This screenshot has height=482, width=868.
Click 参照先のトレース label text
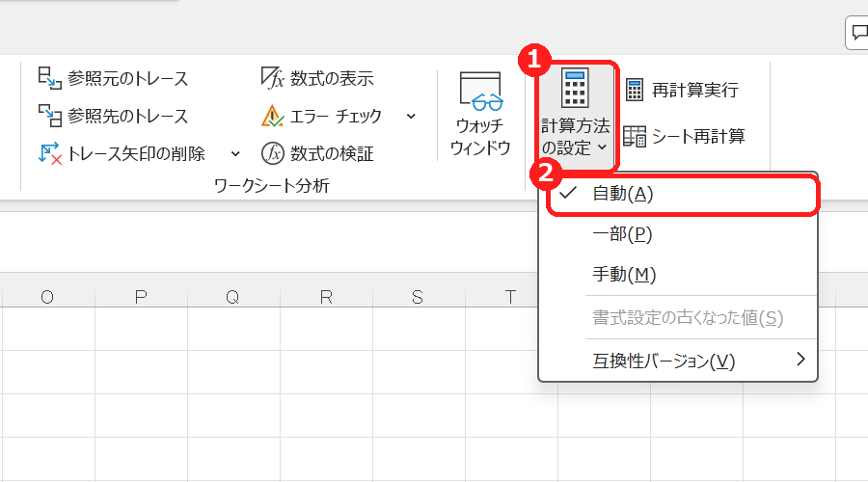pyautogui.click(x=128, y=117)
